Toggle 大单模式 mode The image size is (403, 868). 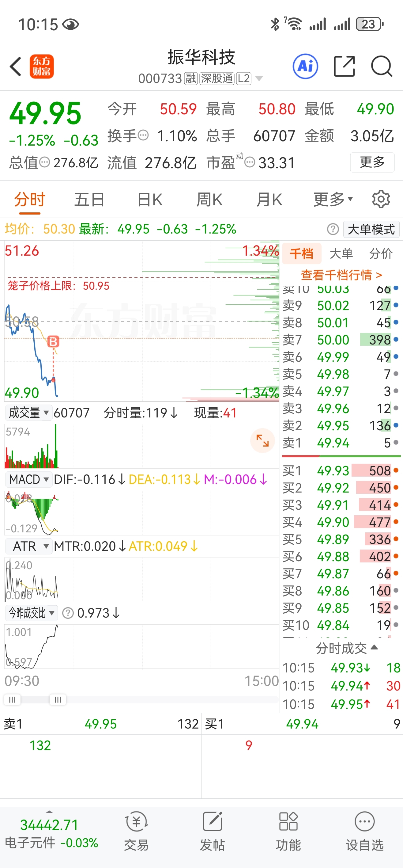click(x=371, y=229)
